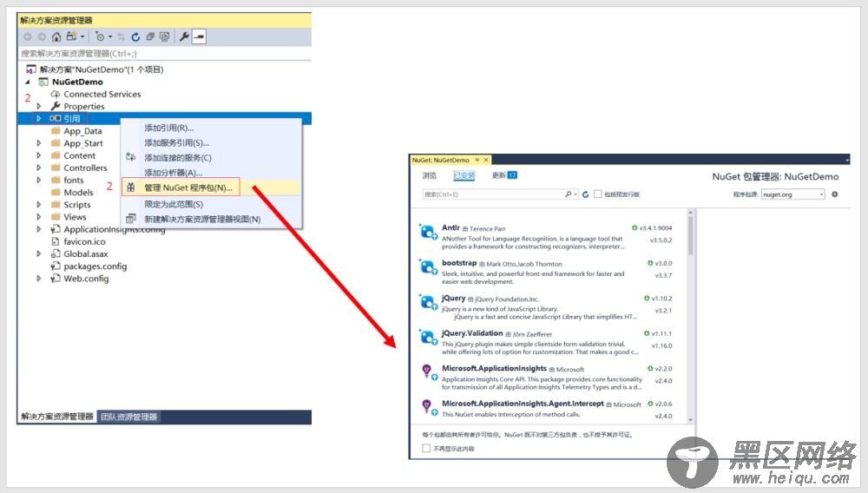Image resolution: width=868 pixels, height=493 pixels.
Task: Open NuGet package source settings gear
Action: (835, 194)
